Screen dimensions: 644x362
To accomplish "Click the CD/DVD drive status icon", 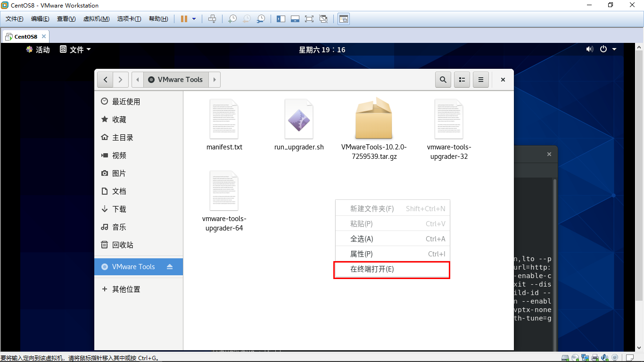I will (x=576, y=358).
